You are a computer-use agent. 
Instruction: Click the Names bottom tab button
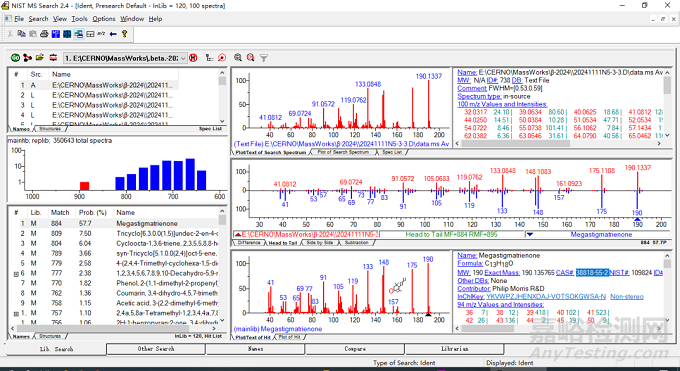(255, 349)
